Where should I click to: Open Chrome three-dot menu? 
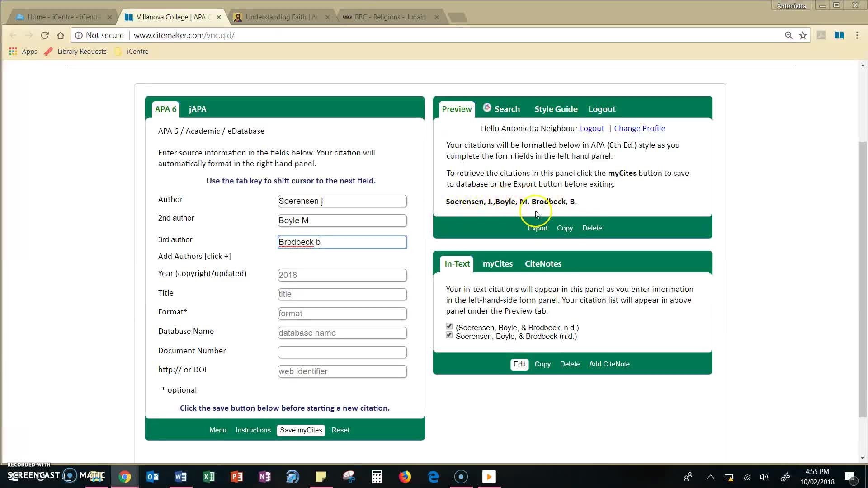pos(857,35)
